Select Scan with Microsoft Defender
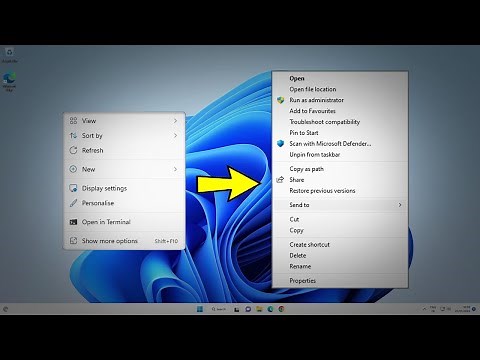This screenshot has height=360, width=480. (x=340, y=144)
